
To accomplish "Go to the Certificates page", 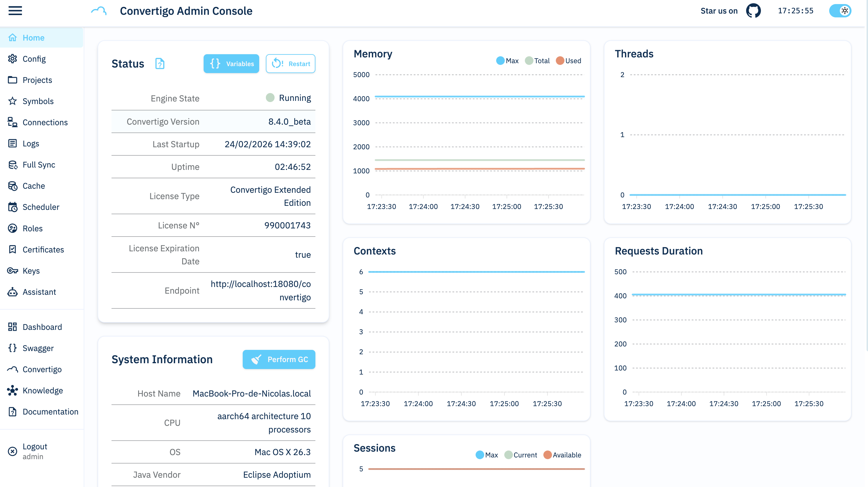I will tap(43, 250).
